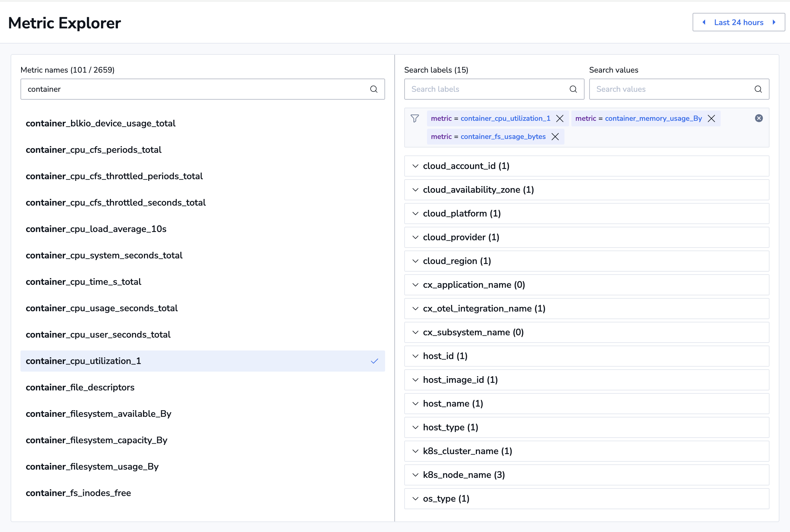The height and width of the screenshot is (532, 790).
Task: Select the container_cpu_usage_seconds_total metric
Action: [101, 308]
